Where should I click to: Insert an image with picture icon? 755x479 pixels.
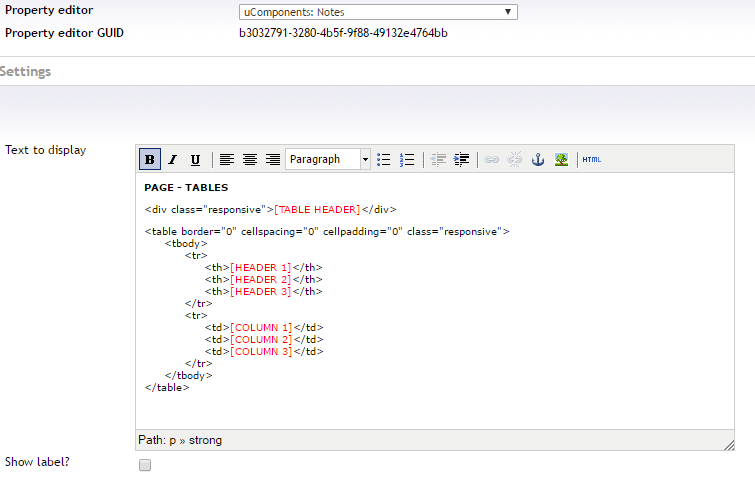[561, 160]
